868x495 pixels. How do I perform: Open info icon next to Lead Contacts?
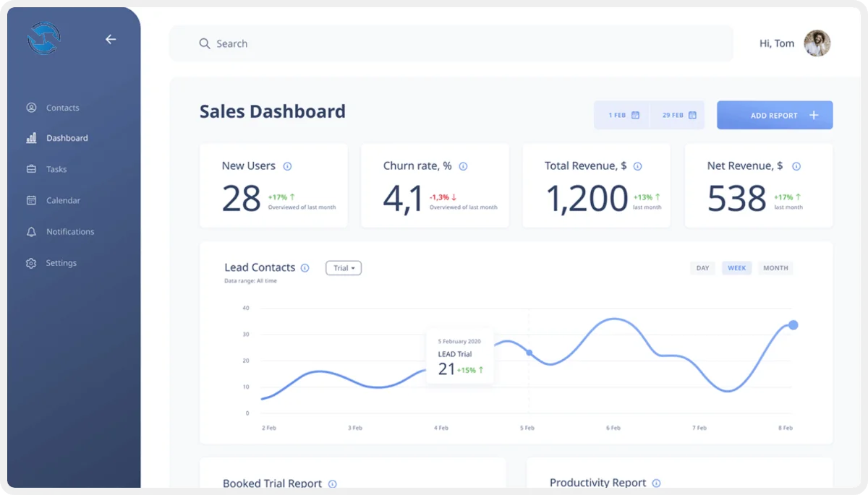(x=305, y=268)
